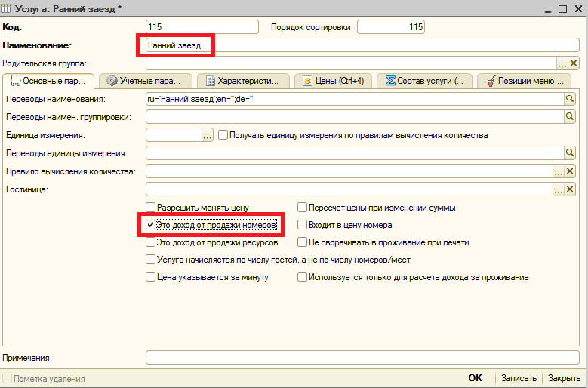Viewport: 588px width, 388px height.
Task: Click the Правило вычисления количества input field
Action: tap(349, 171)
